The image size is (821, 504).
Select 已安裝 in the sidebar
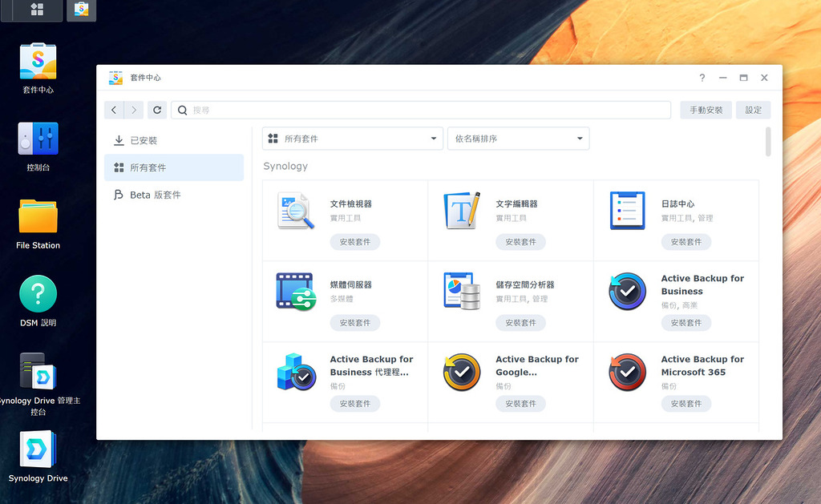pos(174,140)
